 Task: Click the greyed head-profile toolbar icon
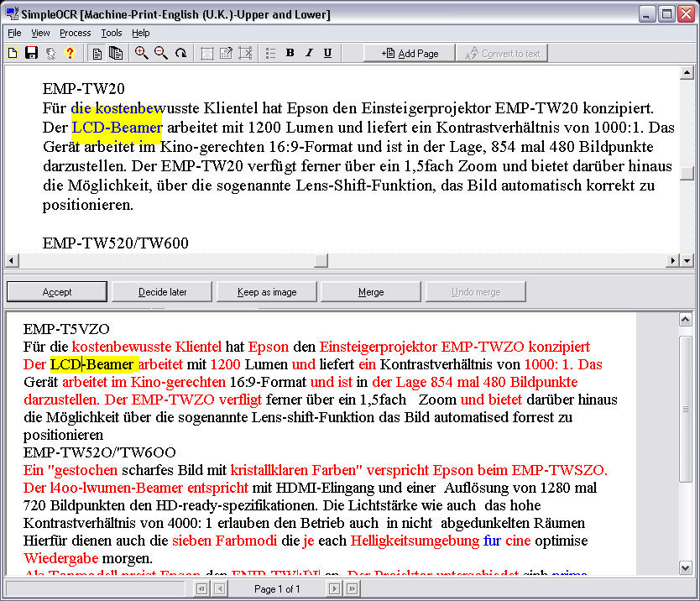pyautogui.click(x=50, y=54)
